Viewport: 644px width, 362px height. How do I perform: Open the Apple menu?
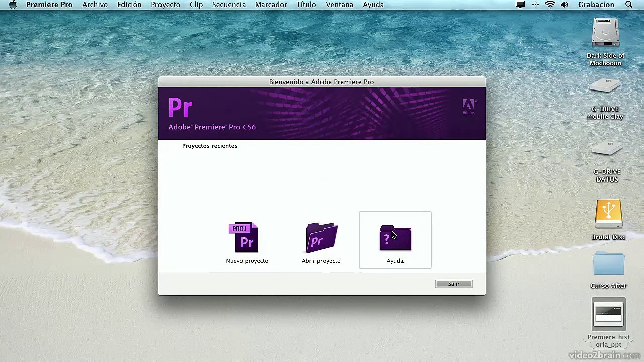pyautogui.click(x=13, y=5)
